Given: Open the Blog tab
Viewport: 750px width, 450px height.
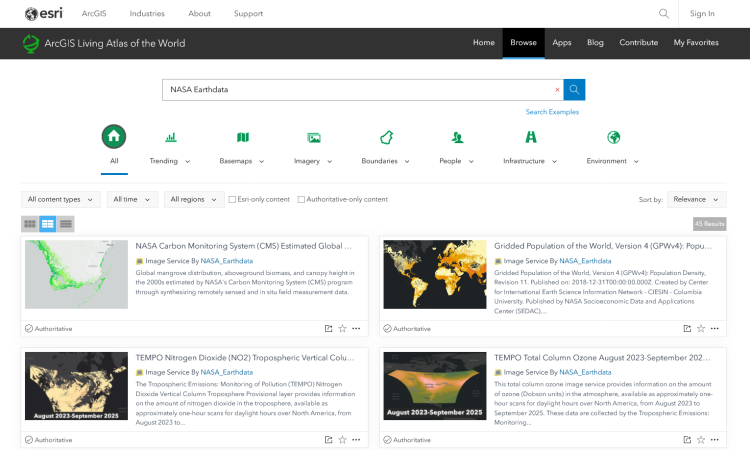Looking at the screenshot, I should [595, 43].
